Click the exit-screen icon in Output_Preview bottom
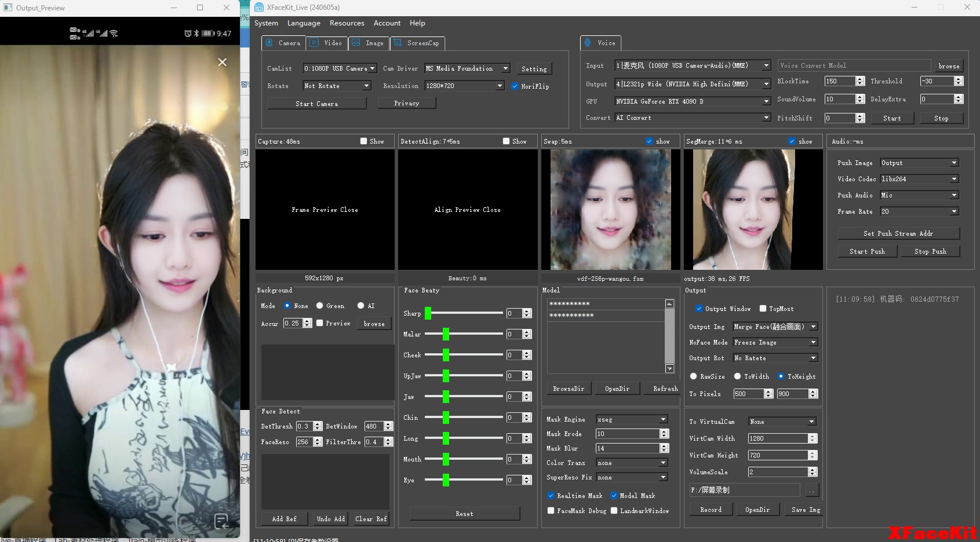980x542 pixels. click(x=221, y=521)
